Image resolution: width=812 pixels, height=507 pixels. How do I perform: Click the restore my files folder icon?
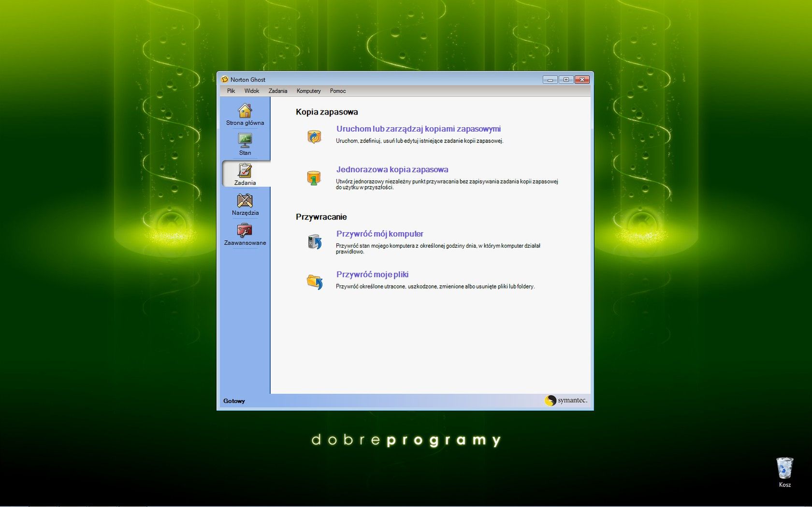pos(315,282)
